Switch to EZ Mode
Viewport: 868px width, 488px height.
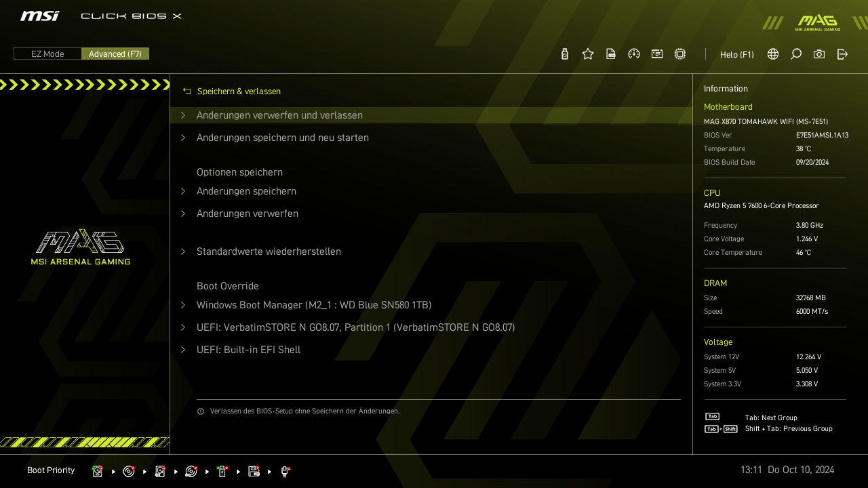pos(47,54)
